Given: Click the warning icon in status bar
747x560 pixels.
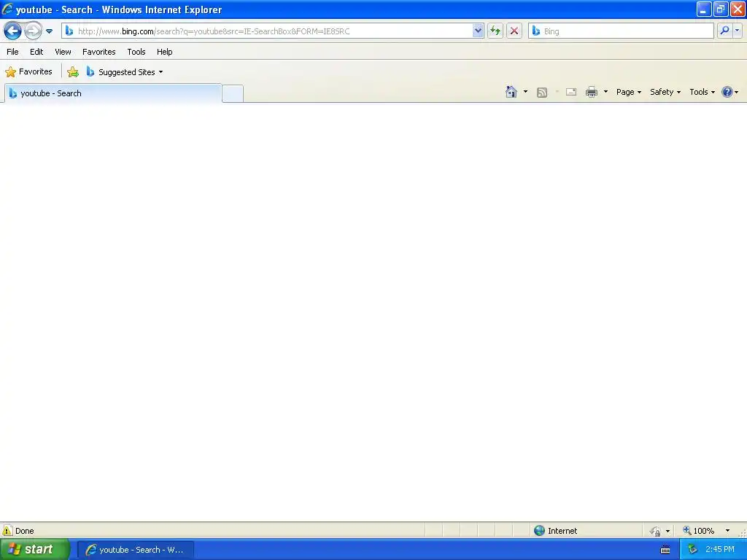Looking at the screenshot, I should [7, 531].
